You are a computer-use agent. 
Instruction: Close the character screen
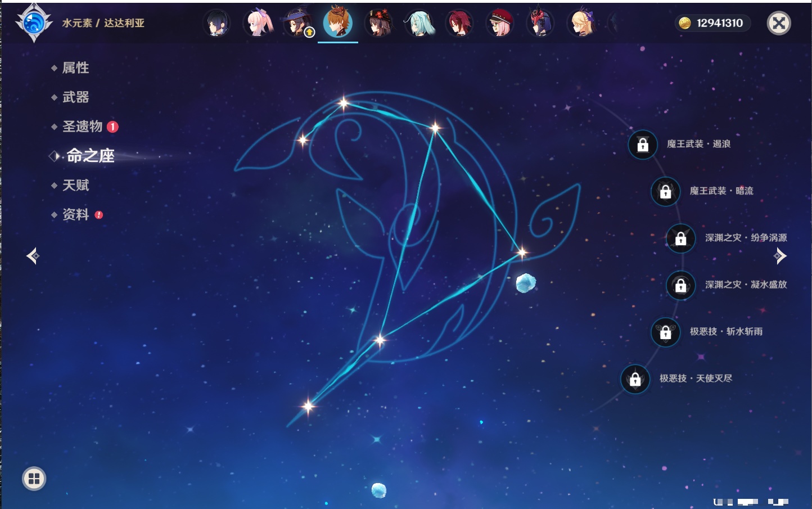(x=779, y=23)
